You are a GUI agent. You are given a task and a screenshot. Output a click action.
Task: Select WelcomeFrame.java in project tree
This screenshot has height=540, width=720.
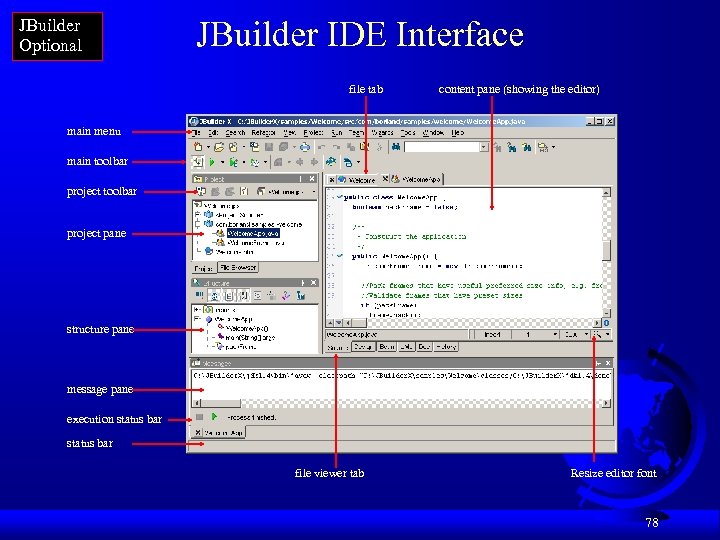coord(255,243)
